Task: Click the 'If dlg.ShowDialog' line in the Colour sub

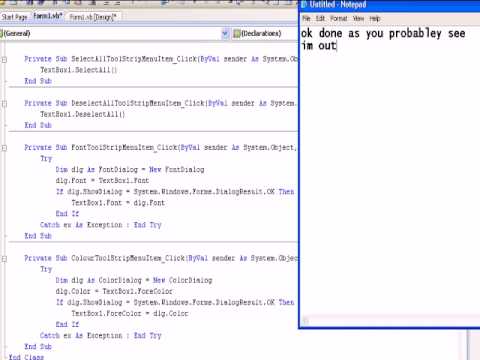Action: pos(175,302)
